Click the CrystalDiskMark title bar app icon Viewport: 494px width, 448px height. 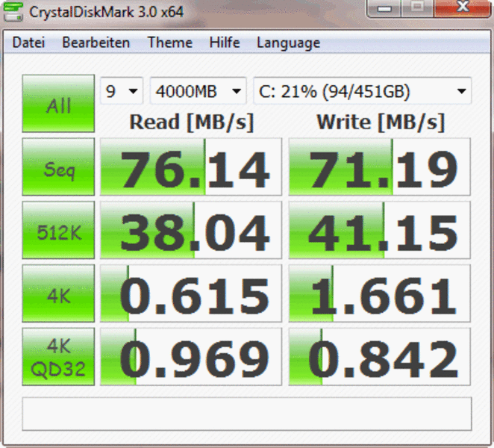click(15, 11)
